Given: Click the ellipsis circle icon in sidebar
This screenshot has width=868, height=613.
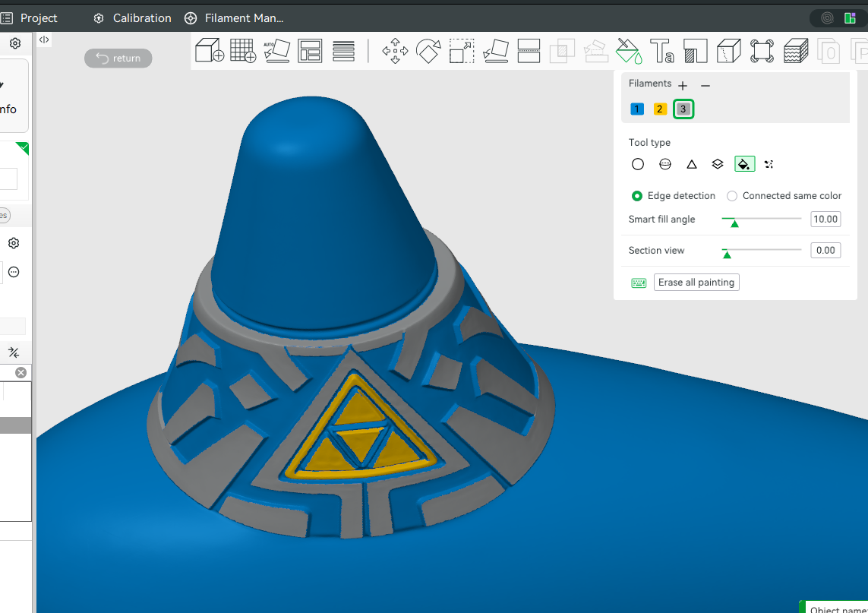Looking at the screenshot, I should 14,272.
